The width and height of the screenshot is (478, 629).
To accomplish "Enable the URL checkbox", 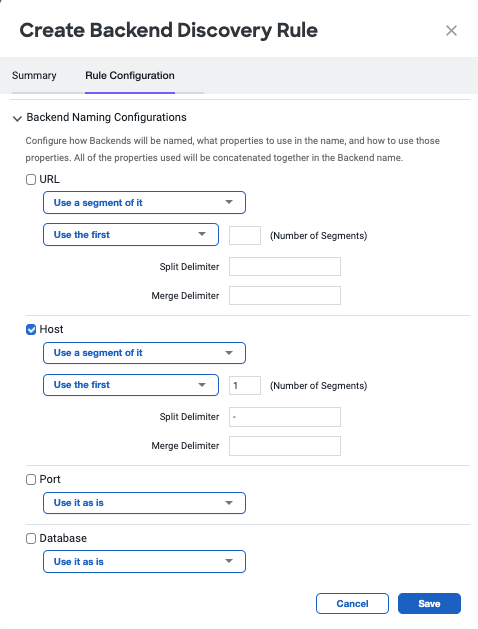I will pos(31,179).
